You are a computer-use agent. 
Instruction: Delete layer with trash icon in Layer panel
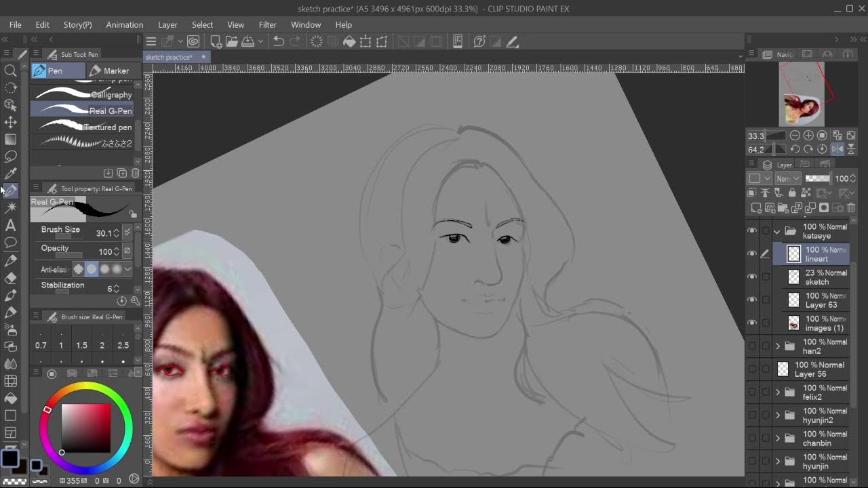click(x=851, y=208)
